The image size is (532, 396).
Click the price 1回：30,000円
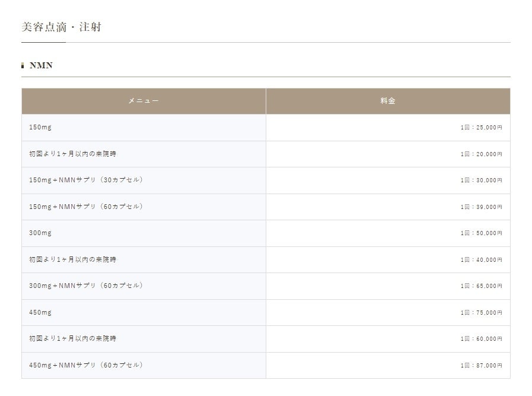click(481, 180)
